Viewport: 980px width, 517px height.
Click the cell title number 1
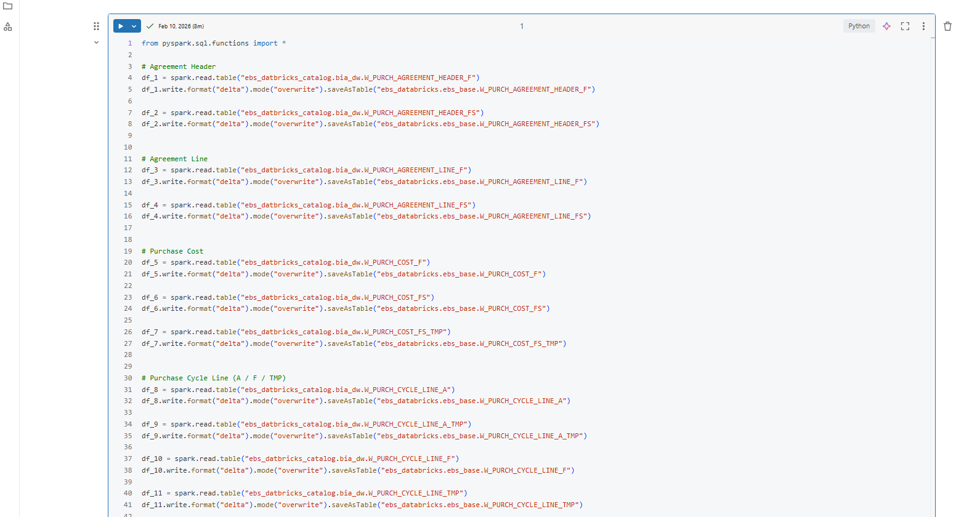(522, 26)
